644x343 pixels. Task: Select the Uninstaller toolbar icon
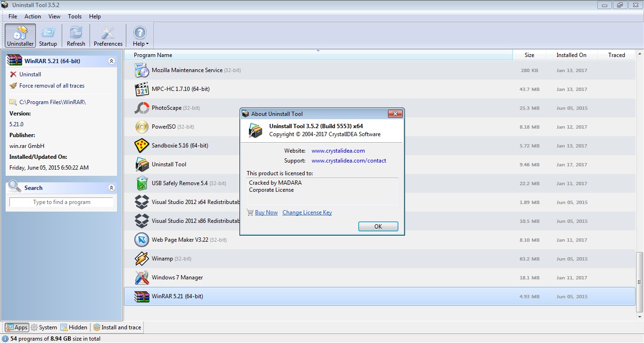click(20, 36)
